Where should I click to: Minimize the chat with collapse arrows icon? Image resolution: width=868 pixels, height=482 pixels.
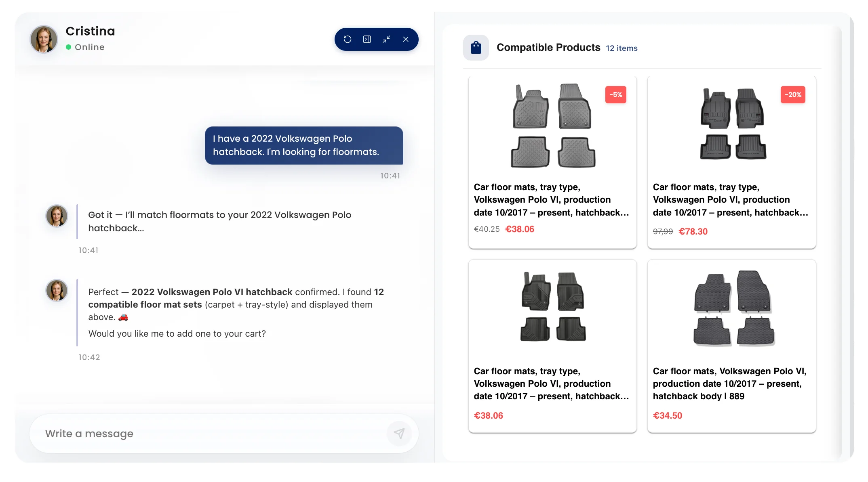(x=386, y=39)
